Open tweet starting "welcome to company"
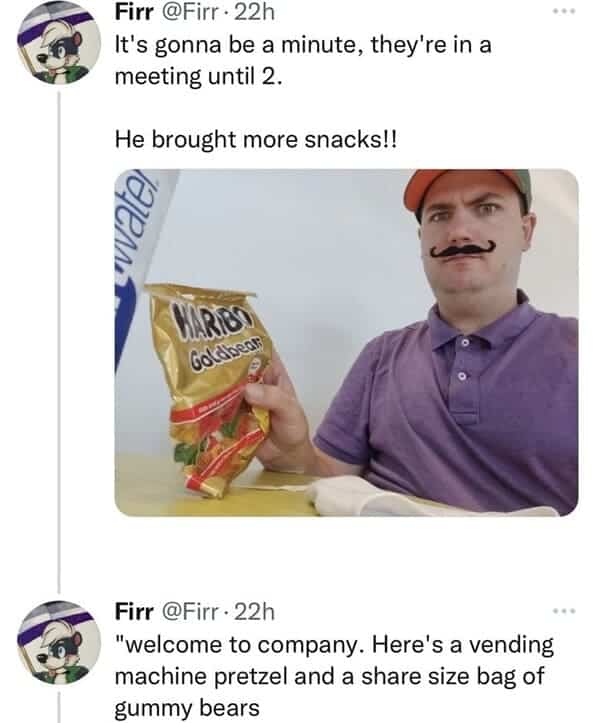The image size is (599, 723). pos(334,676)
